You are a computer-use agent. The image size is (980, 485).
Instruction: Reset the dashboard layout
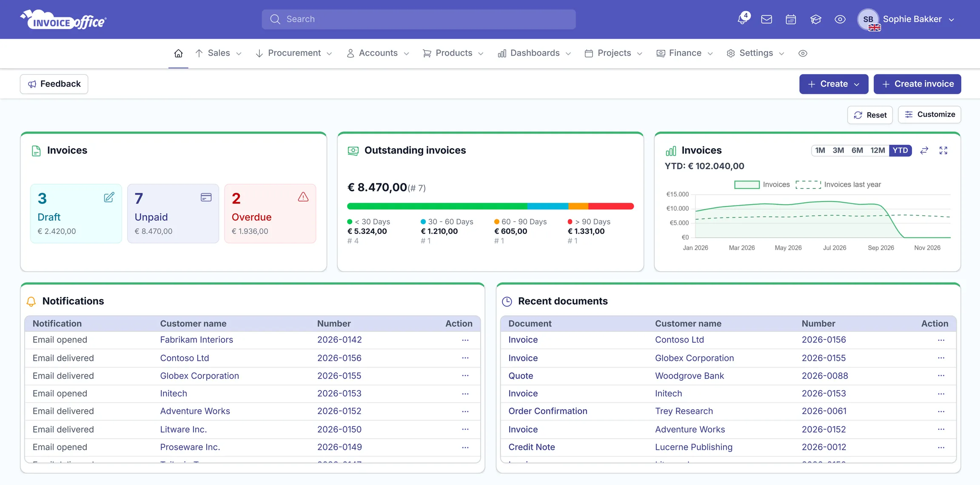tap(869, 115)
